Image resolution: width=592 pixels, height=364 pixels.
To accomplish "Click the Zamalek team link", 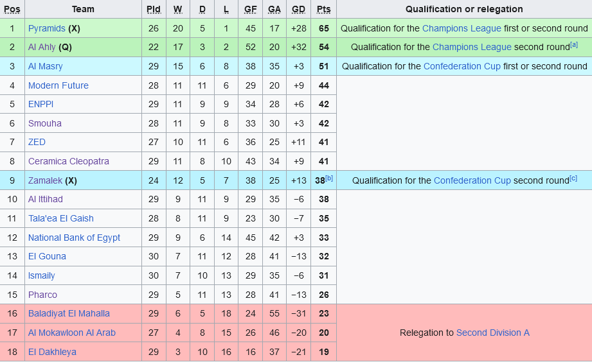I will 45,180.
